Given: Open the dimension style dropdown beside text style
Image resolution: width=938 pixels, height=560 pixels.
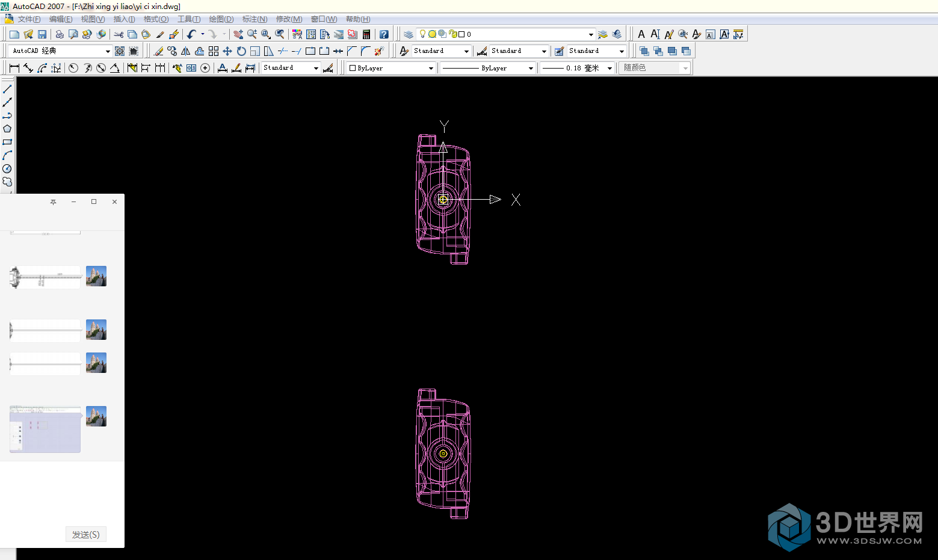Looking at the screenshot, I should [544, 51].
